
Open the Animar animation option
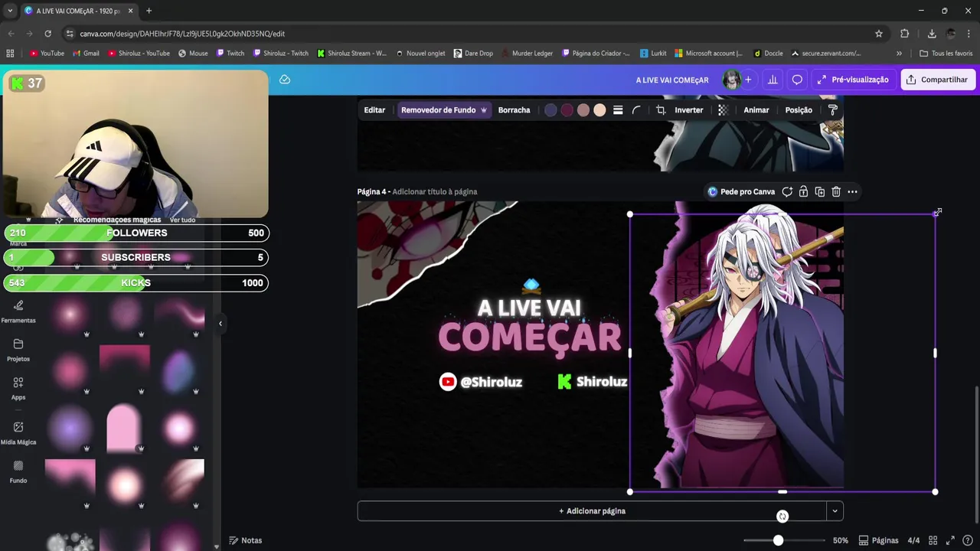pyautogui.click(x=756, y=110)
